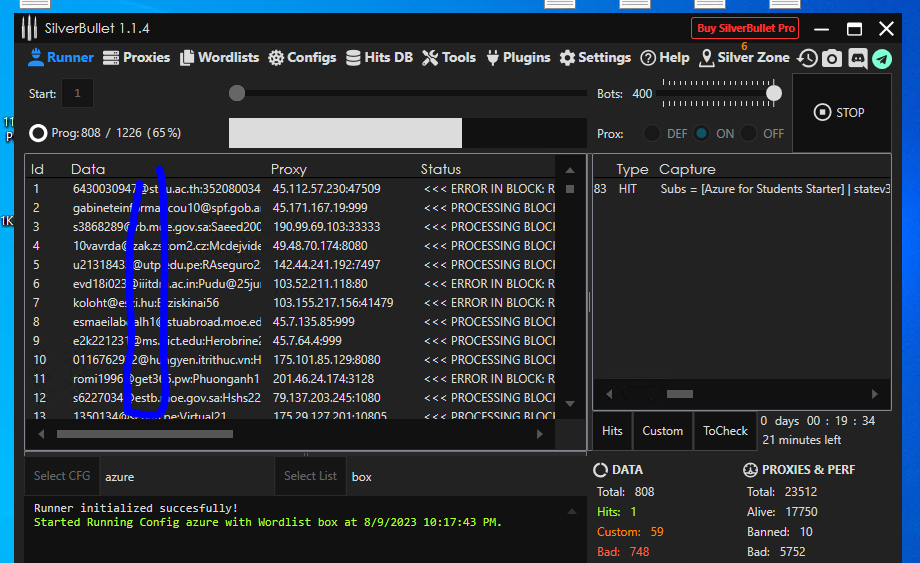Click the Bots slider handle
The width and height of the screenshot is (920, 563).
pyautogui.click(x=774, y=93)
